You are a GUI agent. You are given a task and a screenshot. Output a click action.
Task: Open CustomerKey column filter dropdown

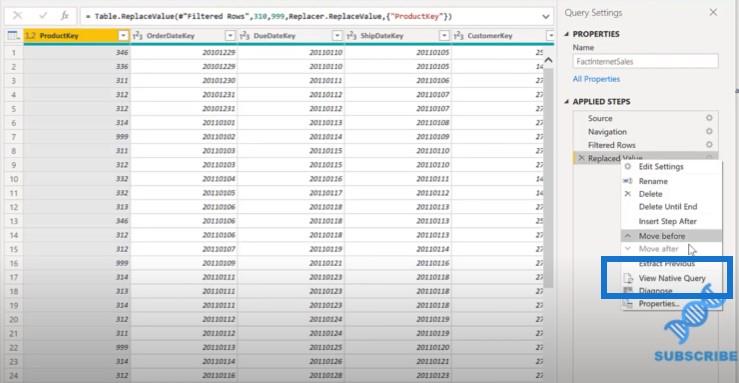click(550, 36)
